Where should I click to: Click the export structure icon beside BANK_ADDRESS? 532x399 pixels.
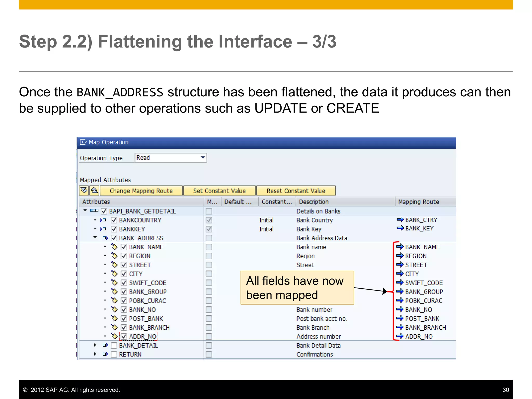(x=105, y=238)
